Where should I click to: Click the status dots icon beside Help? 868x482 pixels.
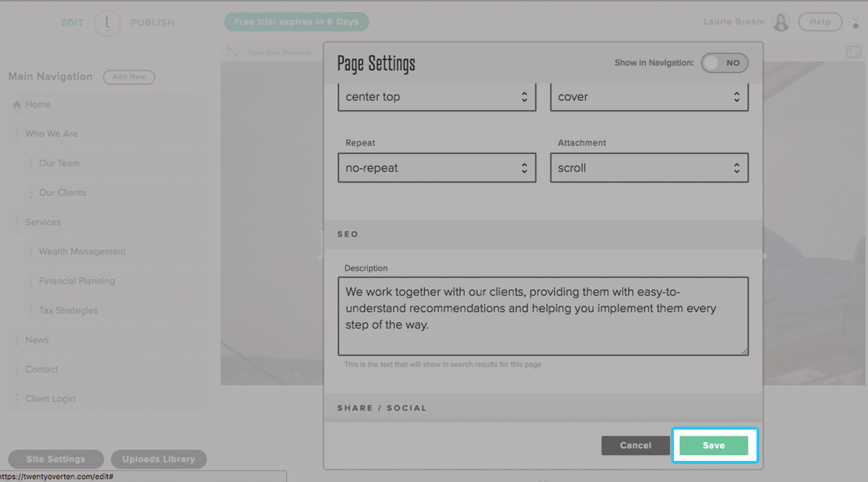[855, 22]
